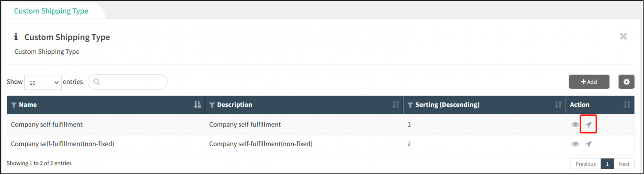Image resolution: width=644 pixels, height=175 pixels.
Task: Sort by Sorting (Descending) column arrows
Action: [558, 105]
